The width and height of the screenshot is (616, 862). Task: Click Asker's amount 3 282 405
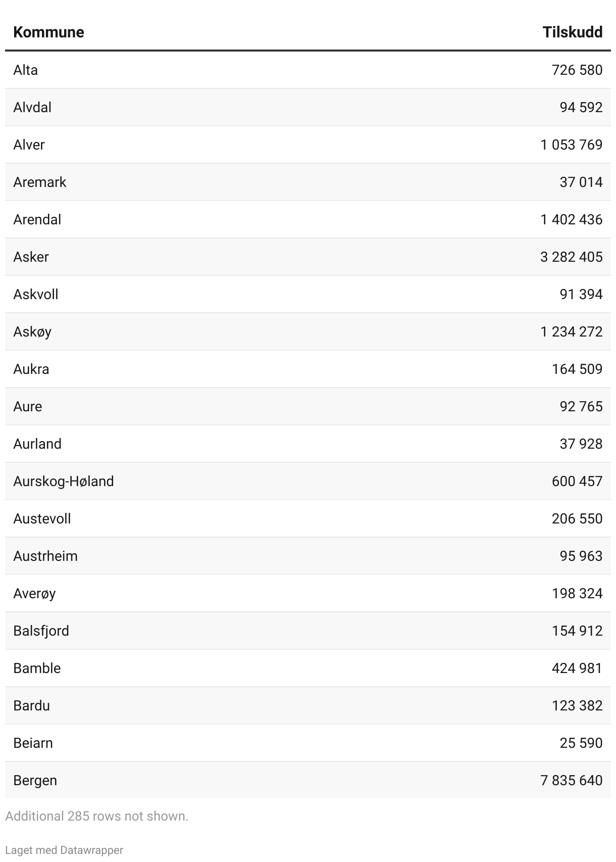point(571,257)
